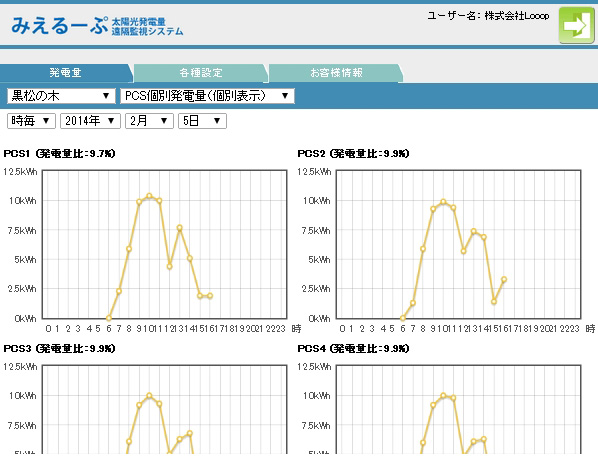
Task: Click the ユーザー名: 株式会社Looop text
Action: pos(488,16)
